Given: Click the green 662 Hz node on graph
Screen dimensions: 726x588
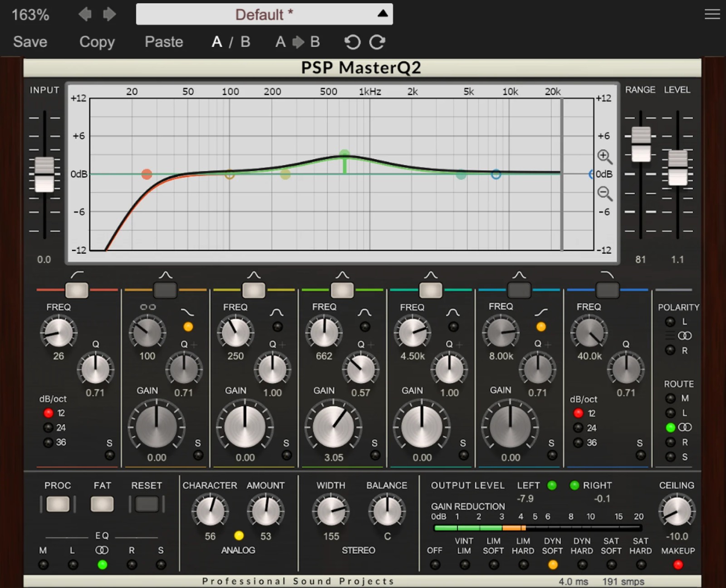Looking at the screenshot, I should click(x=344, y=154).
